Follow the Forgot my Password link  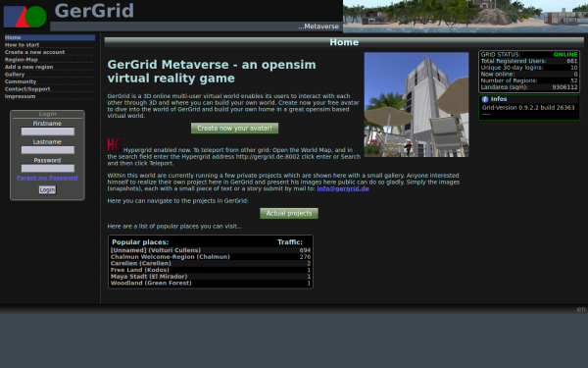tap(47, 178)
